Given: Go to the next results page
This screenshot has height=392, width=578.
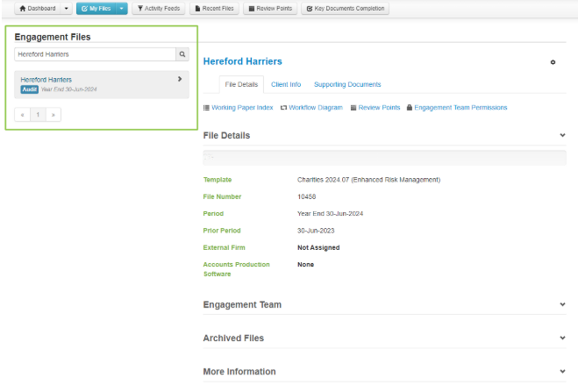Looking at the screenshot, I should (x=54, y=115).
